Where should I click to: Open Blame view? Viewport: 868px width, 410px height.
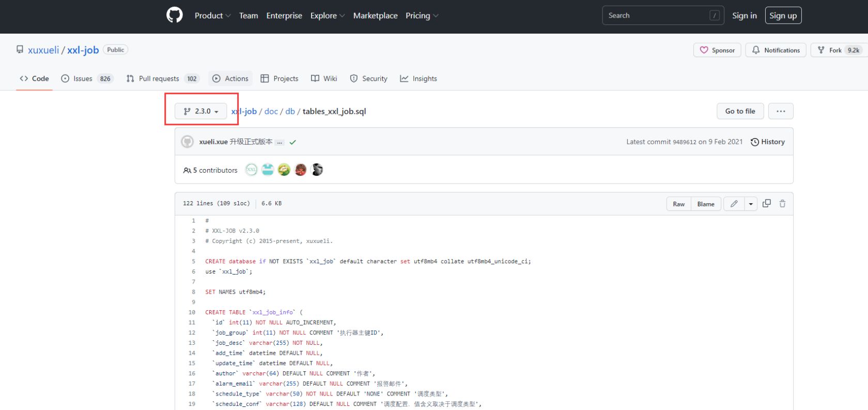pyautogui.click(x=706, y=204)
